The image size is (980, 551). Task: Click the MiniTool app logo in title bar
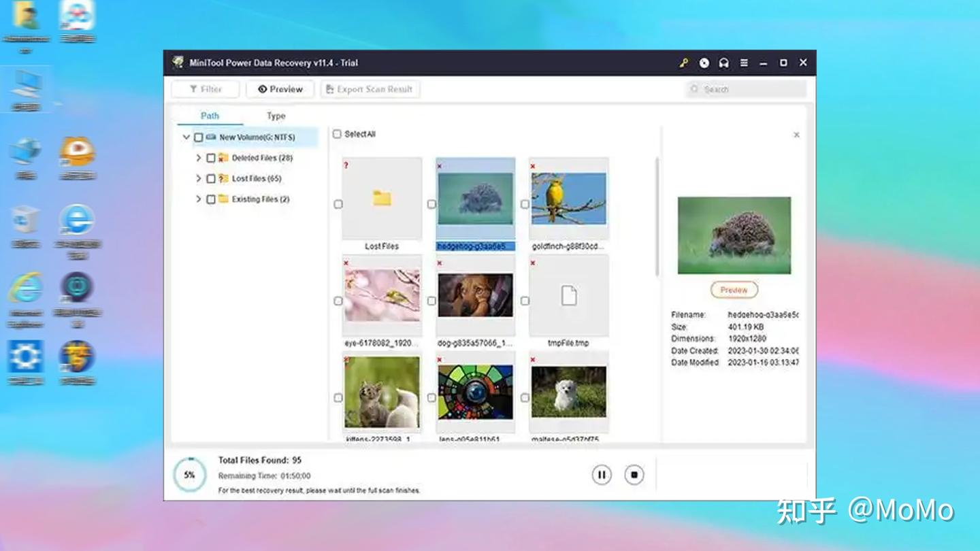click(x=178, y=63)
